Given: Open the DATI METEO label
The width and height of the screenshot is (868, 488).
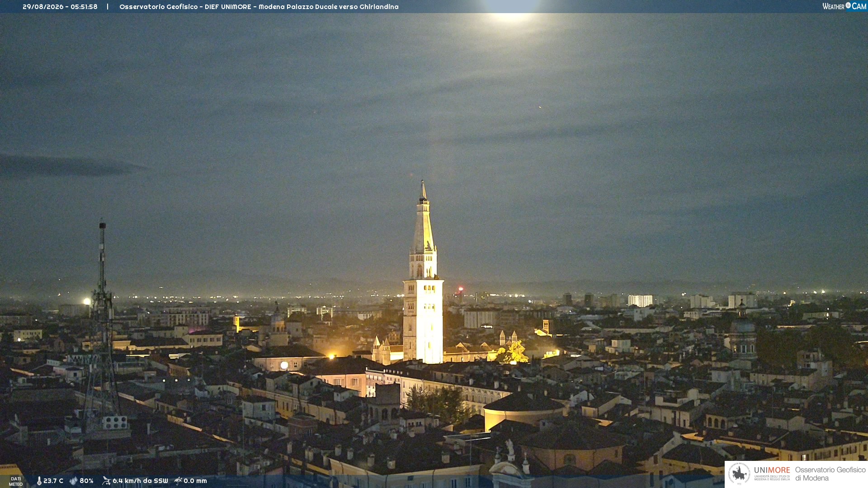Looking at the screenshot, I should pyautogui.click(x=16, y=481).
